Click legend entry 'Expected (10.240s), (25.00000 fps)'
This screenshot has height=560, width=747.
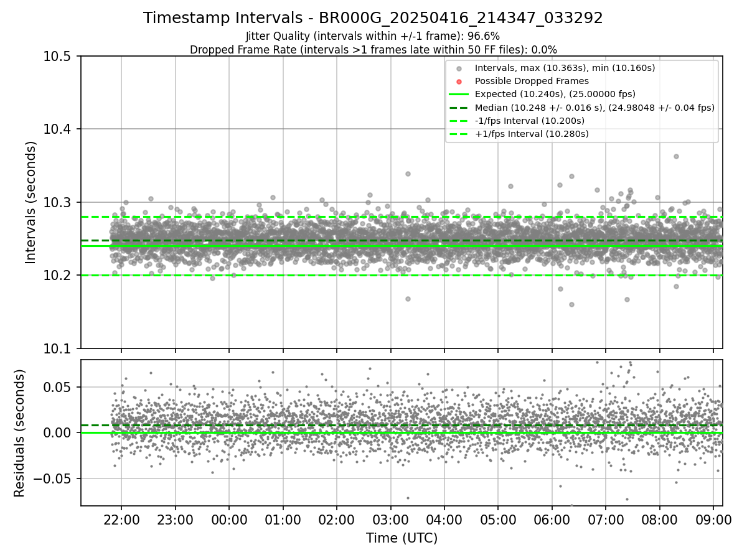[x=555, y=94]
